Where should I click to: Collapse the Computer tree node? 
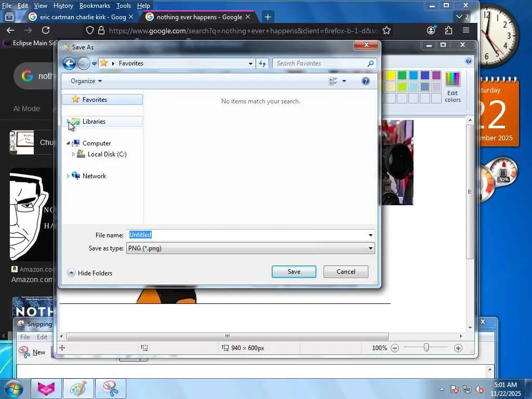tap(68, 143)
